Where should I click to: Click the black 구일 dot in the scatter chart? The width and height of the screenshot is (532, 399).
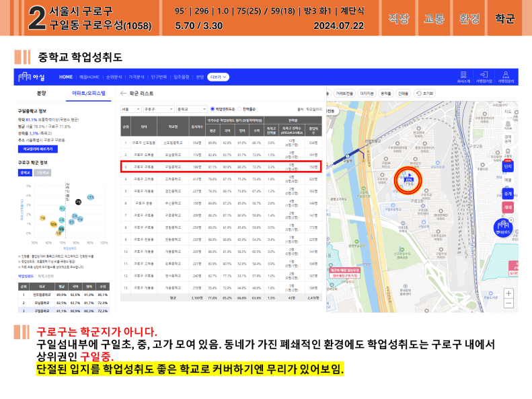click(78, 202)
